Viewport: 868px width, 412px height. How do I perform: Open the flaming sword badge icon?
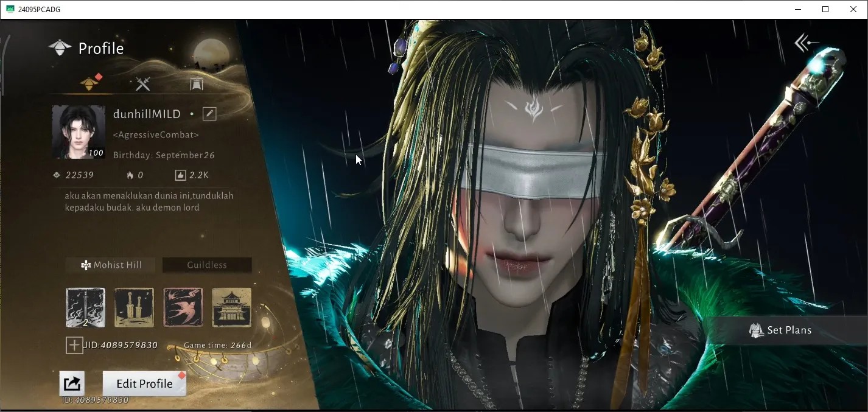click(x=85, y=307)
